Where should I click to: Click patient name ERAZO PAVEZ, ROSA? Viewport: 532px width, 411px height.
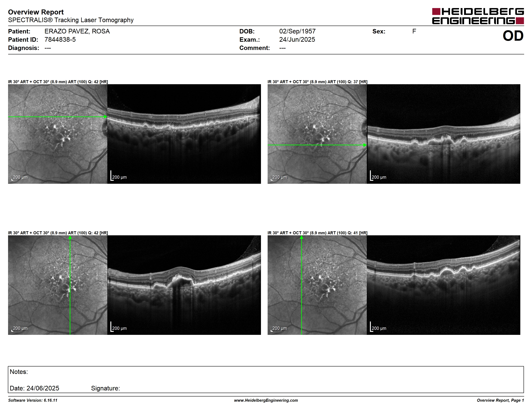point(77,31)
